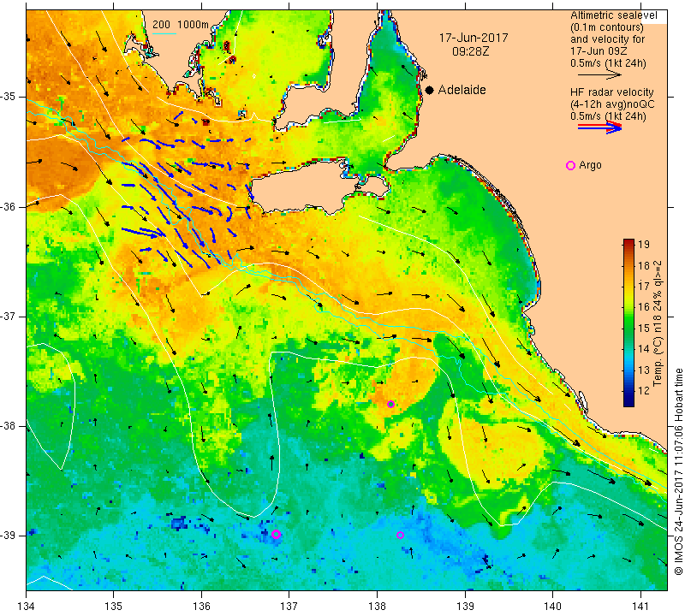Click the 138 longitude axis label
685x616 pixels.
[377, 606]
